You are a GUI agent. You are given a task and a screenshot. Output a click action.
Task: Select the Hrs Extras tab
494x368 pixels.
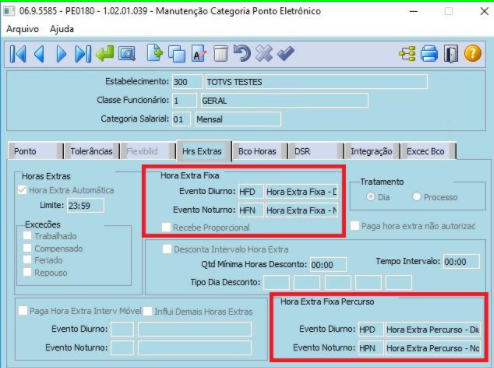(203, 151)
